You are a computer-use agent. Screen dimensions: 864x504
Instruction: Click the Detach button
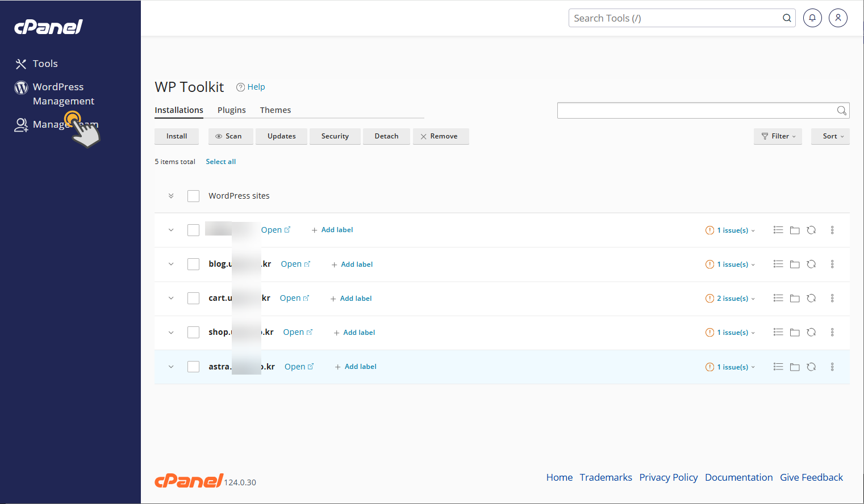pos(386,136)
